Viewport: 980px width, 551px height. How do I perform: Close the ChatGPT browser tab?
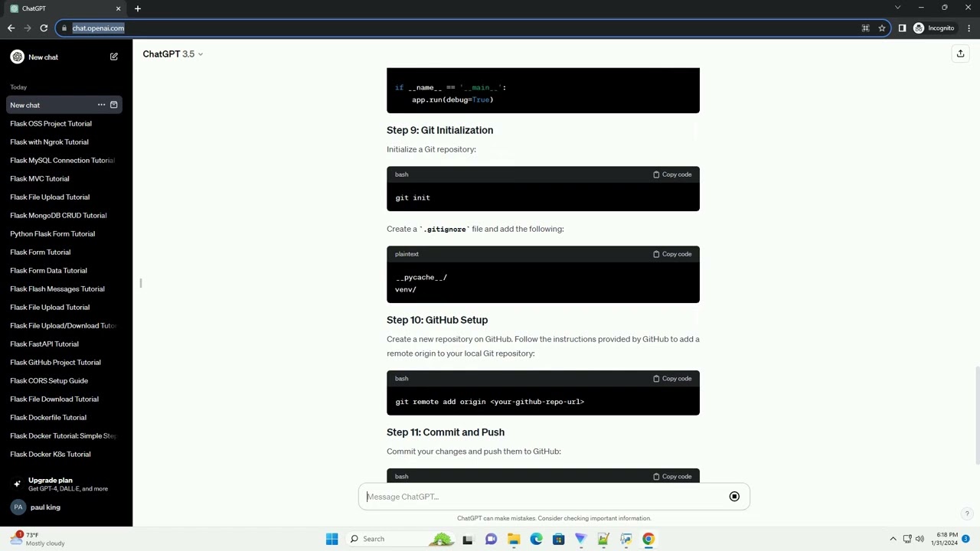[x=118, y=8]
